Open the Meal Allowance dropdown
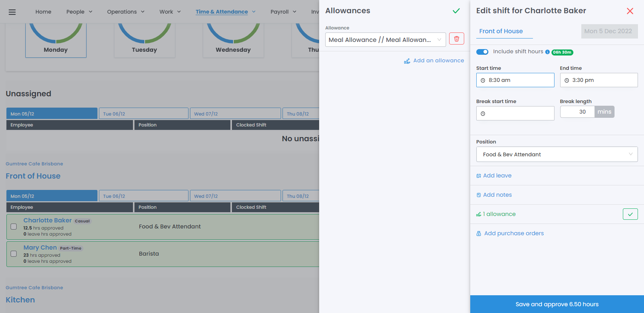The width and height of the screenshot is (644, 313). pos(385,40)
